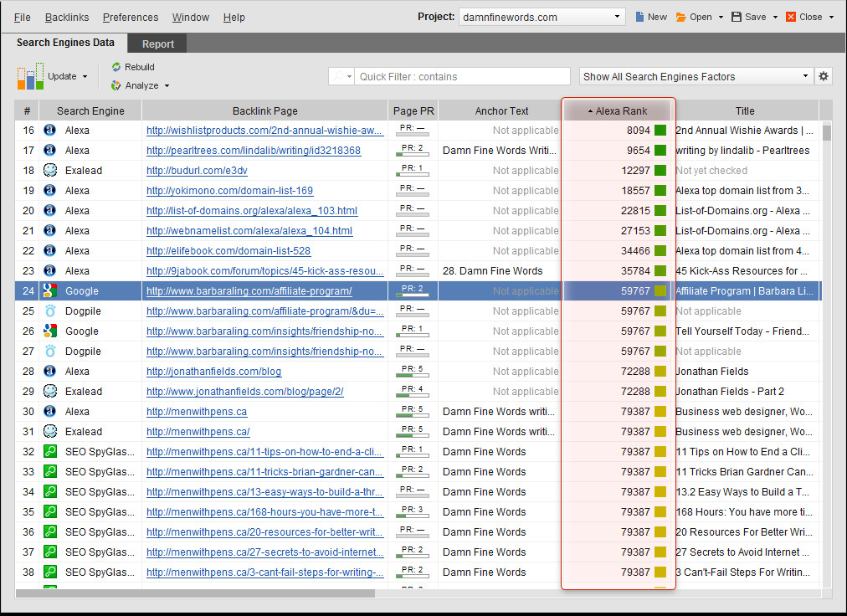This screenshot has width=847, height=616.
Task: Click the quick filter magnifier icon
Action: [338, 77]
